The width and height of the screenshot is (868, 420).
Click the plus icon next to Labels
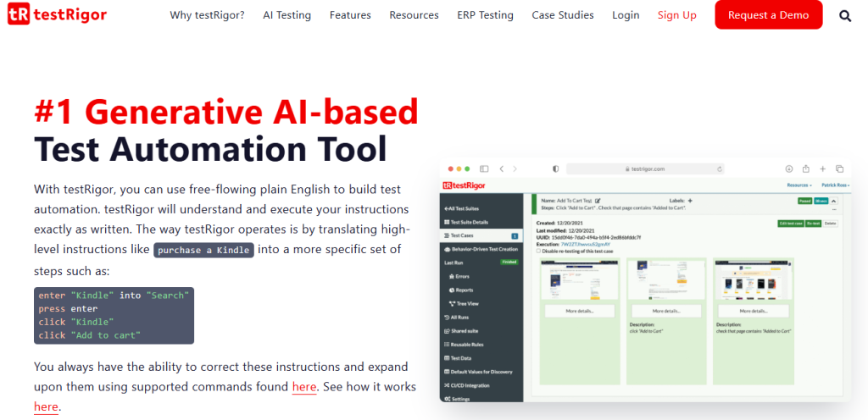tap(690, 201)
